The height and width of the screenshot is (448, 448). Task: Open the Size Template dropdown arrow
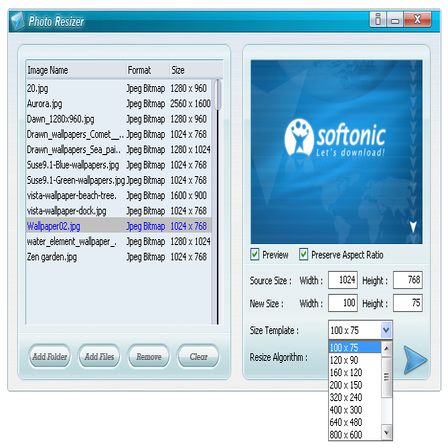point(386,330)
